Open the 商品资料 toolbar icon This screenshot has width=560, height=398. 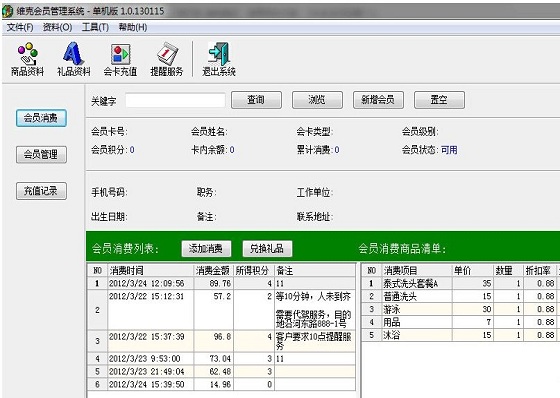click(28, 60)
